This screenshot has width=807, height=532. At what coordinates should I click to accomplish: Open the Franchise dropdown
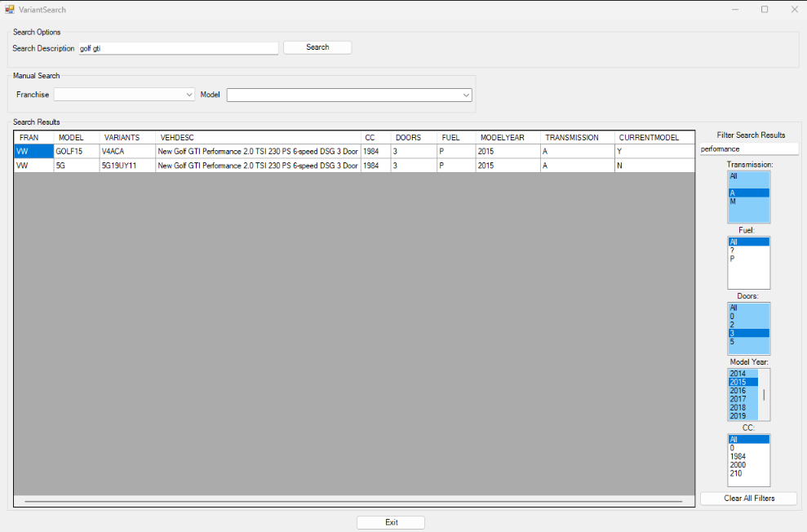point(124,95)
